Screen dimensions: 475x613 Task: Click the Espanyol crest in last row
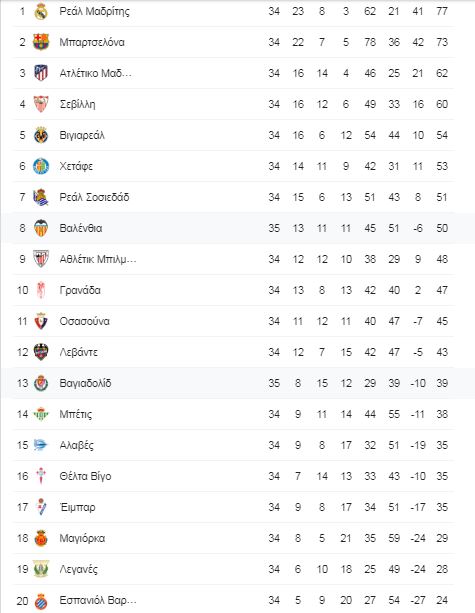pos(41,600)
